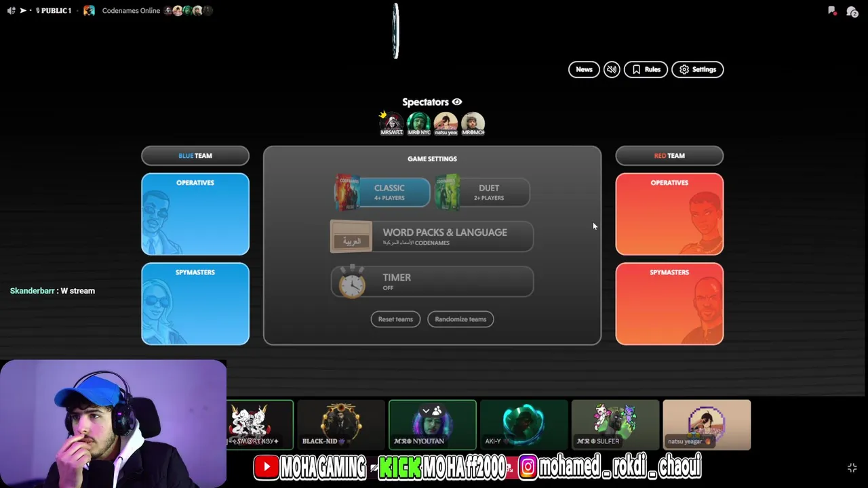Image resolution: width=868 pixels, height=488 pixels.
Task: Open the game Settings
Action: click(698, 69)
